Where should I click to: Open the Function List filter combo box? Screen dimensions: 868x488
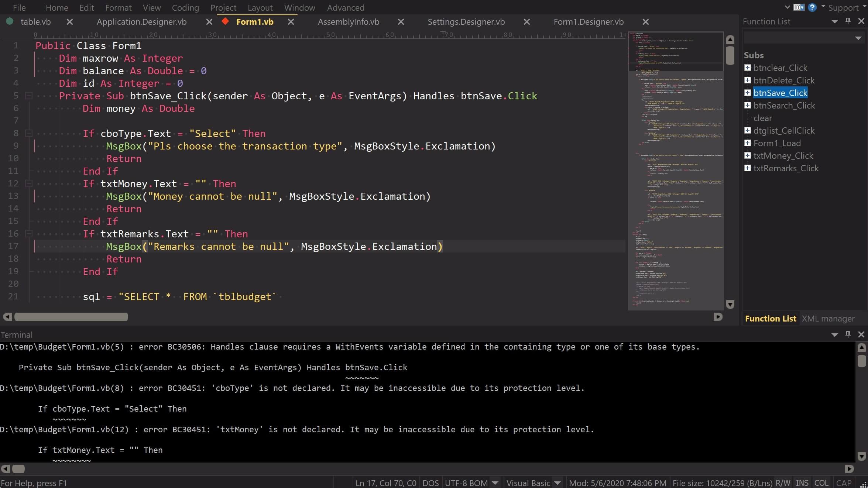click(803, 38)
